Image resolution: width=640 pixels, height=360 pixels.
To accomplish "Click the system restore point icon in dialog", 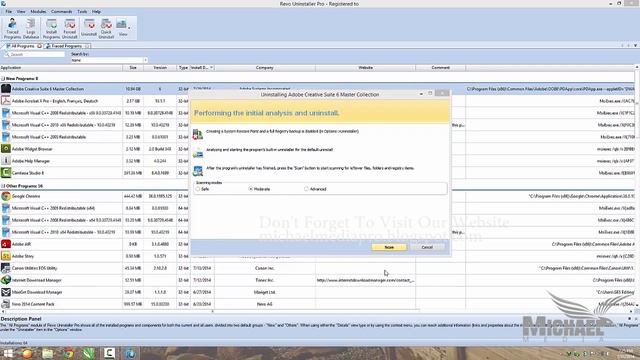I will pos(198,133).
